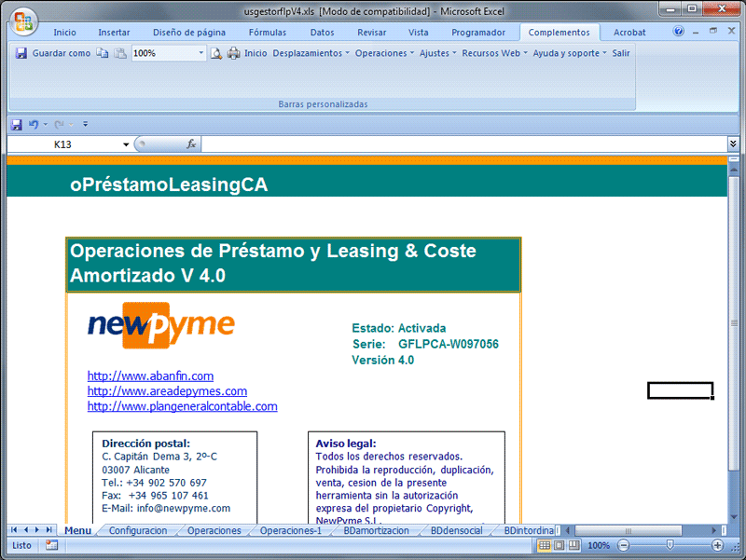Switch to Page Layout view icon
The width and height of the screenshot is (746, 560).
point(559,545)
